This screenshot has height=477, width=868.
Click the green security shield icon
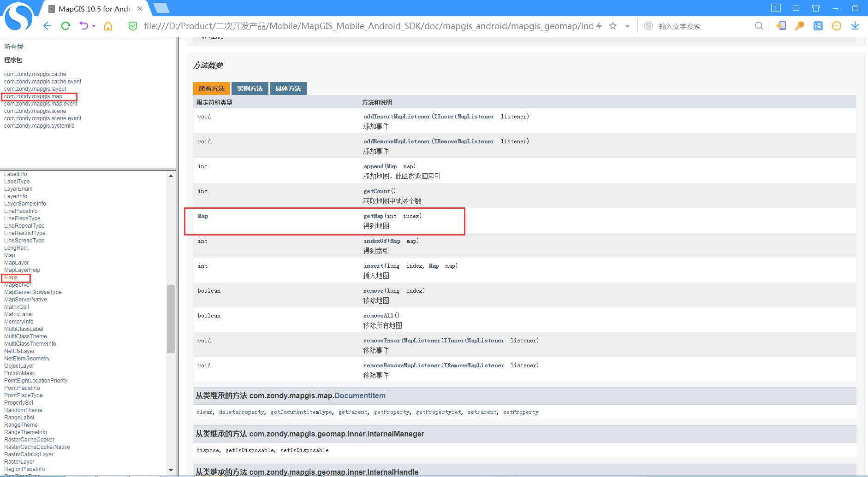133,26
